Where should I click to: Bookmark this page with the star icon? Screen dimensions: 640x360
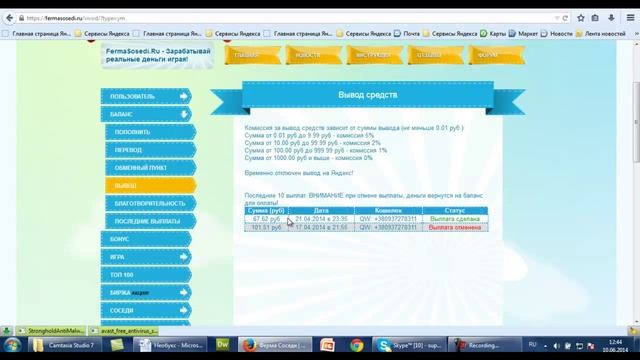coord(581,18)
